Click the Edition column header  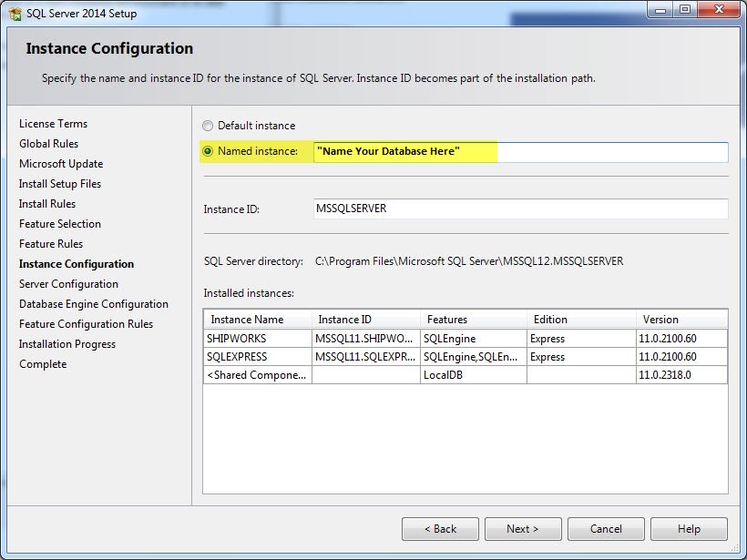tap(581, 320)
